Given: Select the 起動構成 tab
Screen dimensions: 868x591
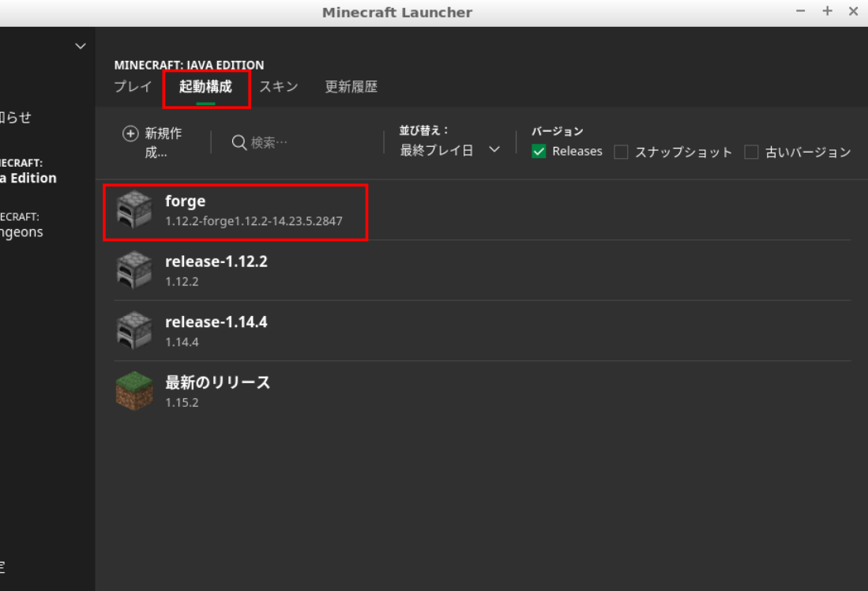Looking at the screenshot, I should click(x=205, y=86).
